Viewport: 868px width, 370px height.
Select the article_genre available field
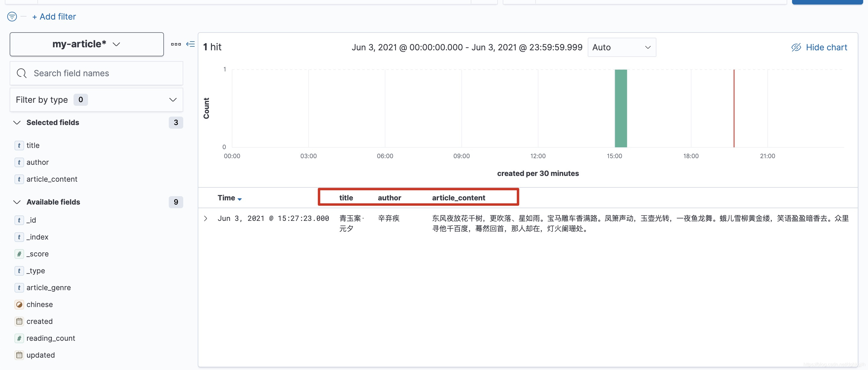coord(49,288)
